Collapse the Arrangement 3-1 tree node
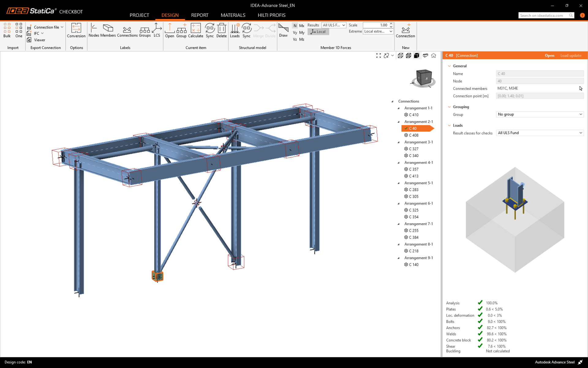 tap(399, 142)
